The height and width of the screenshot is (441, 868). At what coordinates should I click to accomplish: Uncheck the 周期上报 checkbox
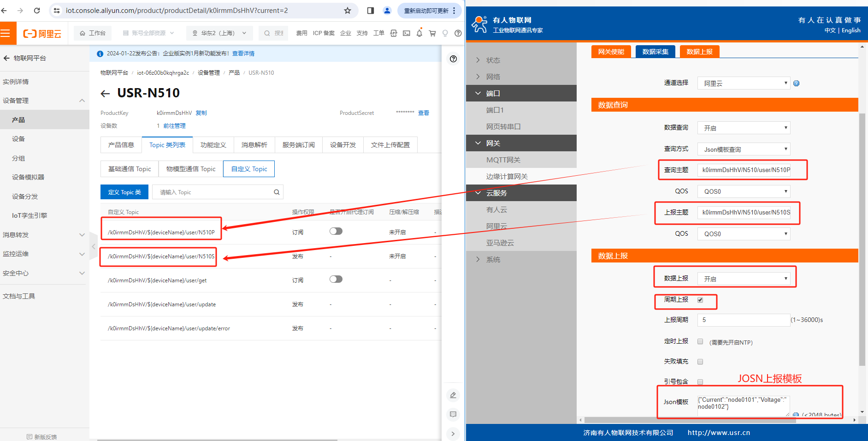pos(700,300)
